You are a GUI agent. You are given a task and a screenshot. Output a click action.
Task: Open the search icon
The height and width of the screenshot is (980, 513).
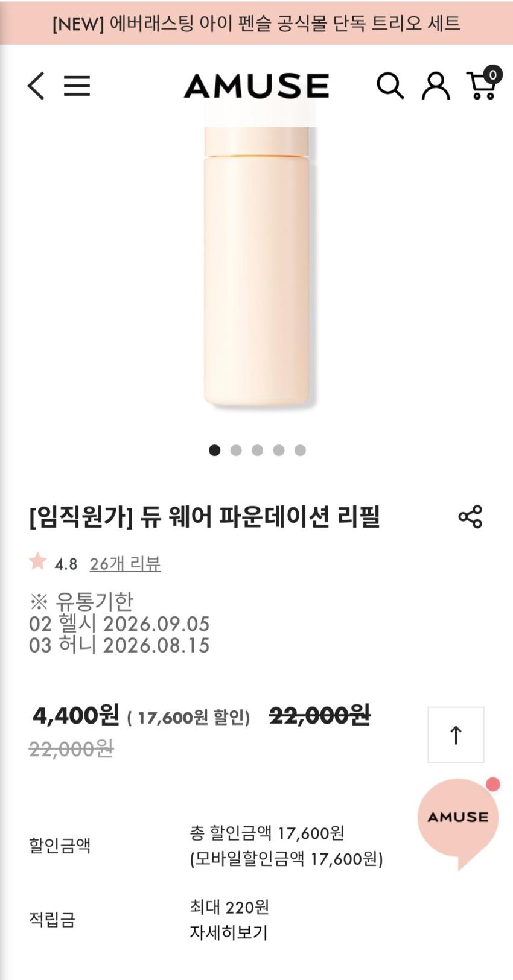[x=390, y=86]
